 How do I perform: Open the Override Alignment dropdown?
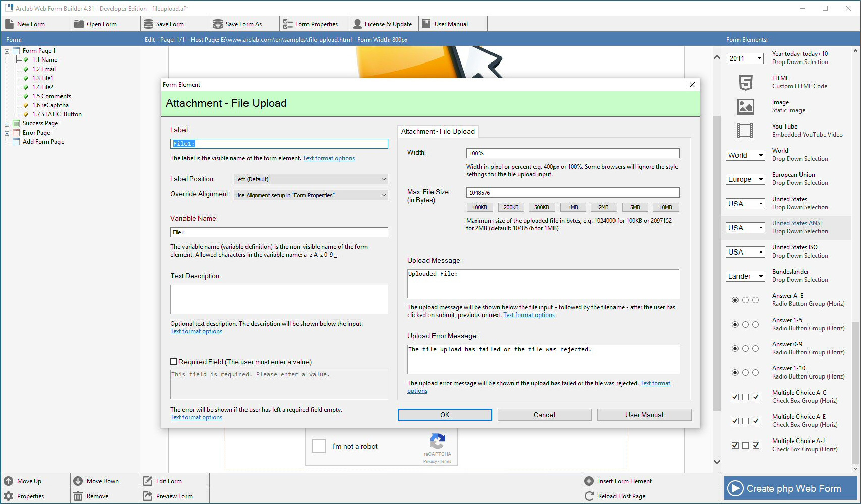pyautogui.click(x=311, y=195)
